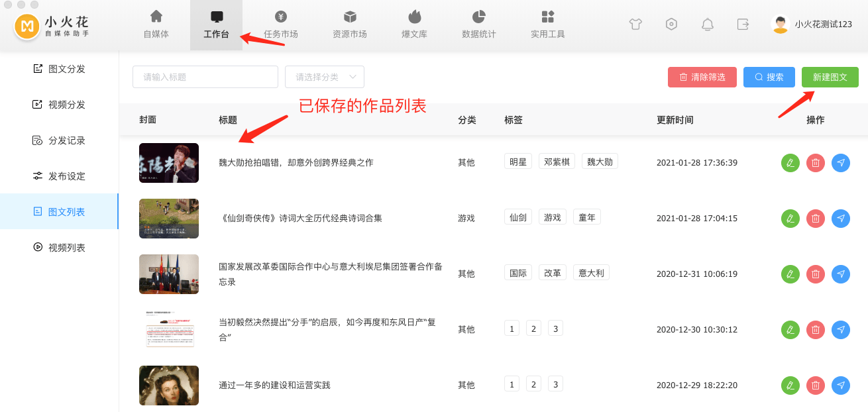Click the logout exit icon

(x=743, y=25)
